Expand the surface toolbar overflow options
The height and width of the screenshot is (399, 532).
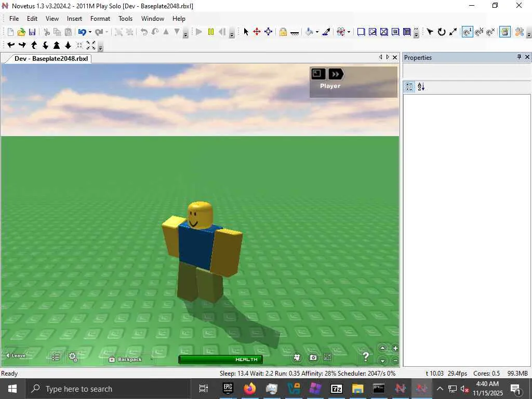[416, 33]
